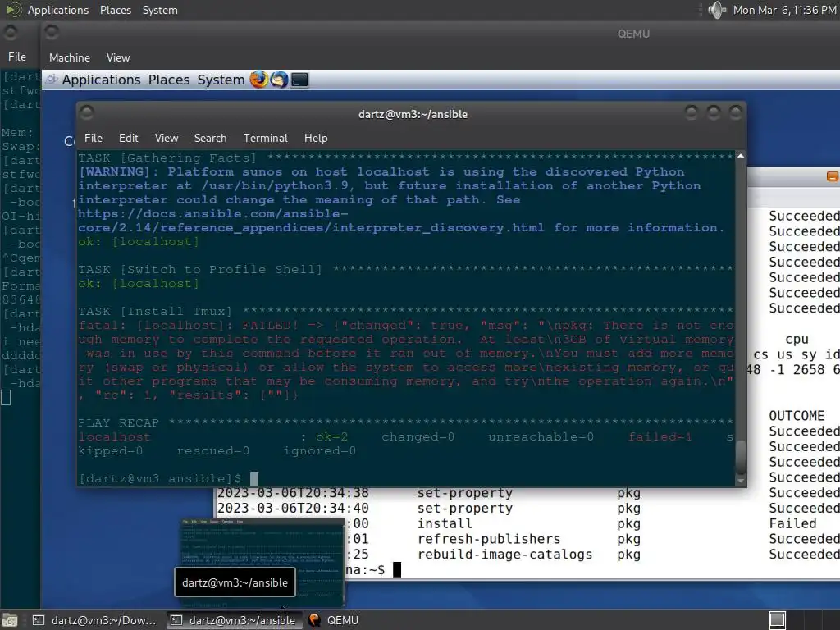Open the host Applications menu
The height and width of the screenshot is (630, 840).
(58, 10)
